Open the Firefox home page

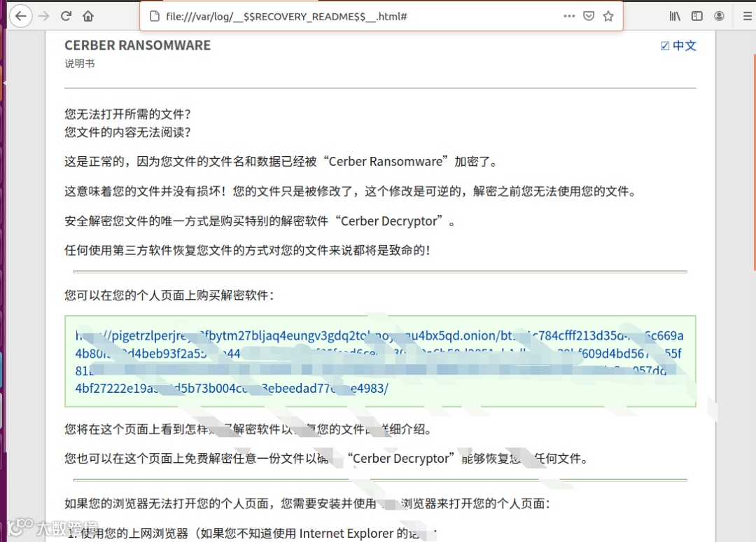(88, 16)
